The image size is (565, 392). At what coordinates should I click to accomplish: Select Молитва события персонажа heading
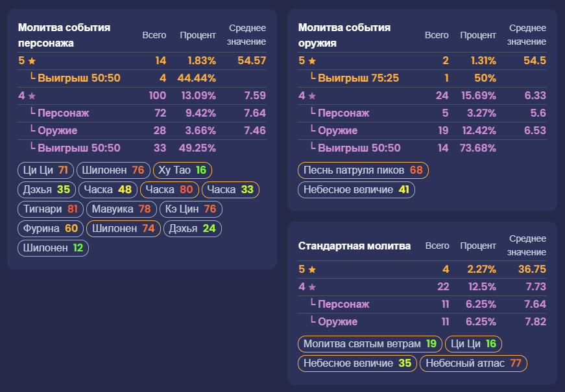click(x=64, y=35)
